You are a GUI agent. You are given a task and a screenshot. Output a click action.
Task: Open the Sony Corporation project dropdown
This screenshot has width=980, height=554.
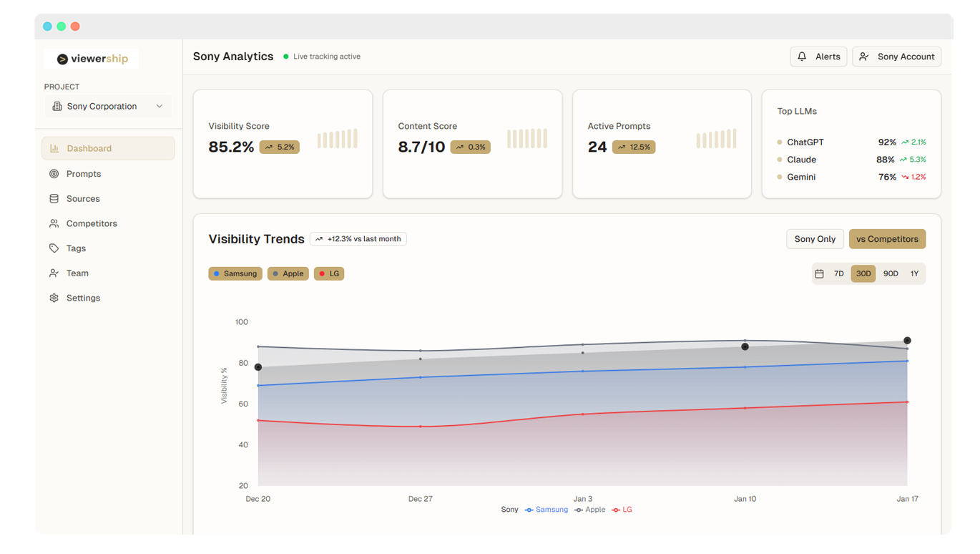click(108, 106)
